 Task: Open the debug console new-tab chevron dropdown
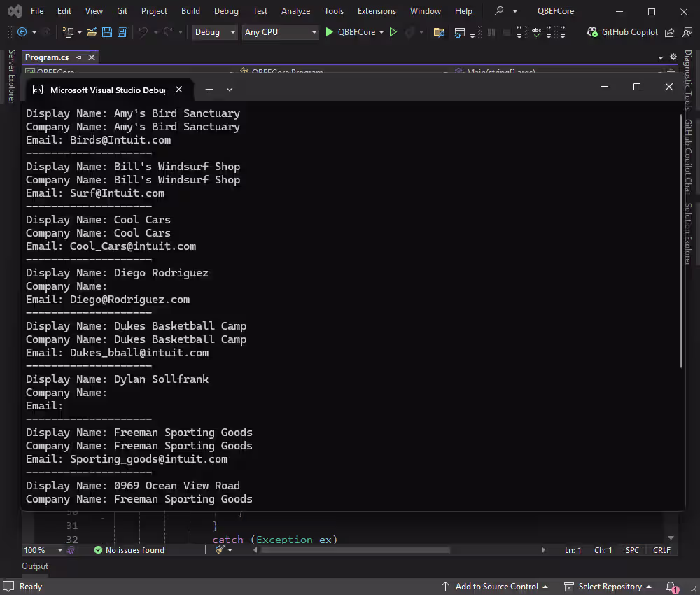[x=230, y=90]
